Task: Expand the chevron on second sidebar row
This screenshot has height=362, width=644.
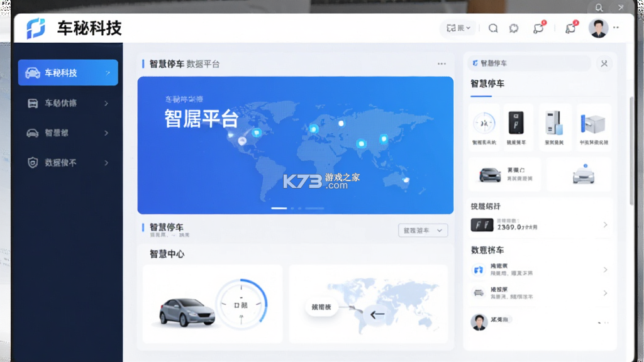Action: 106,103
